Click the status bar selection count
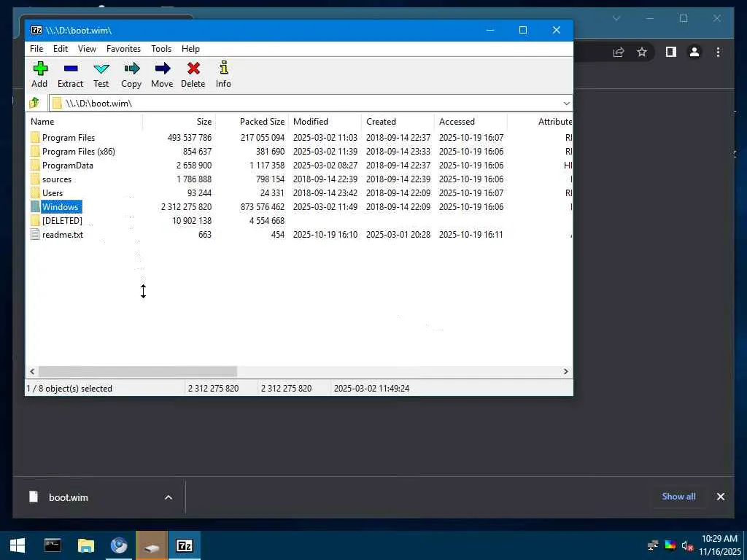The image size is (747, 560). 69,388
